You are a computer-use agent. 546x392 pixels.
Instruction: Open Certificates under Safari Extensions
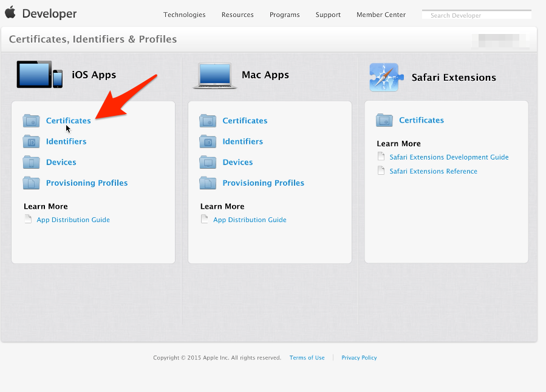421,120
